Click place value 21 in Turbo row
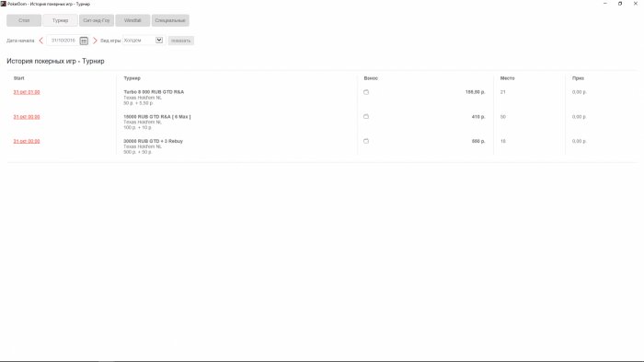 [x=502, y=92]
